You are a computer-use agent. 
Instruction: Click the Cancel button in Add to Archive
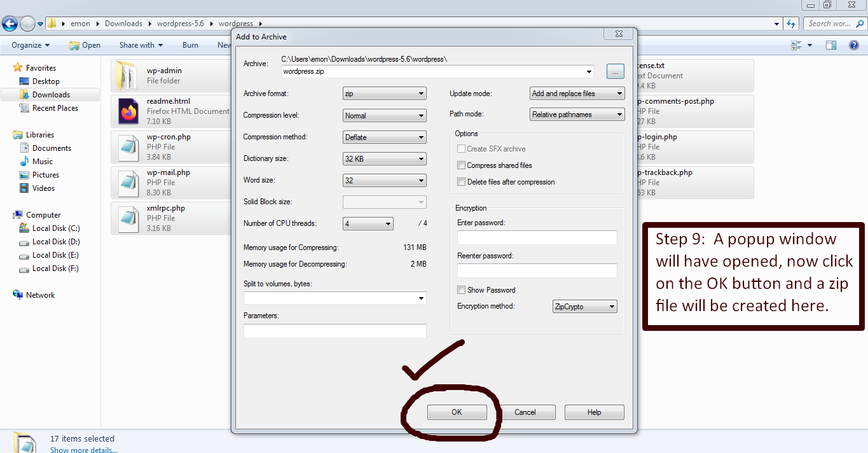(x=525, y=412)
